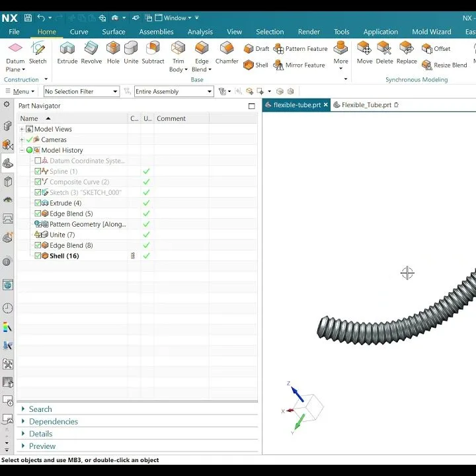
Task: Toggle the Edge Blend (5) checkbox
Action: (38, 214)
